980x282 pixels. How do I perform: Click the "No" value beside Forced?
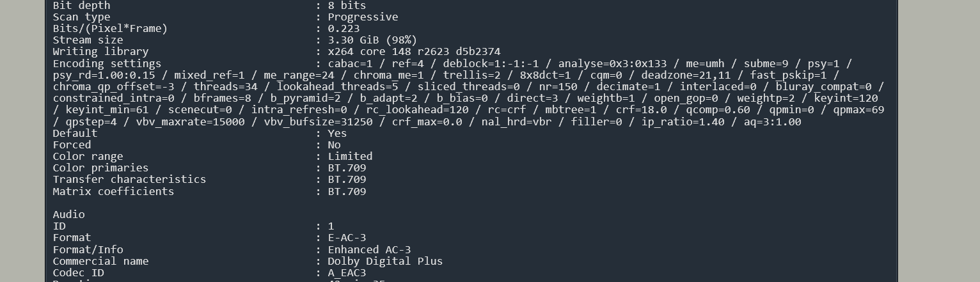(x=334, y=145)
